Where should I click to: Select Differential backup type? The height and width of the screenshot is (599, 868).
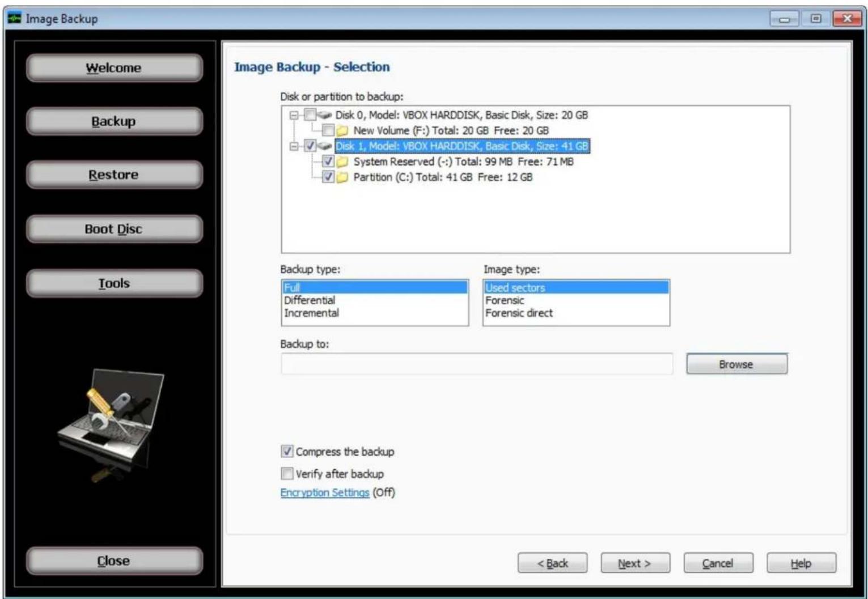[375, 300]
